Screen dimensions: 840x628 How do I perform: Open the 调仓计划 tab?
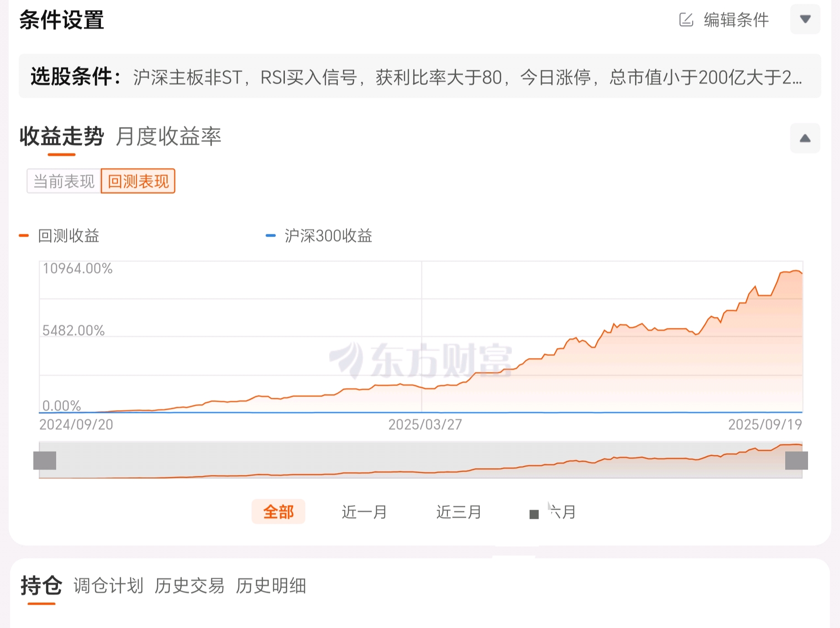[x=109, y=586]
